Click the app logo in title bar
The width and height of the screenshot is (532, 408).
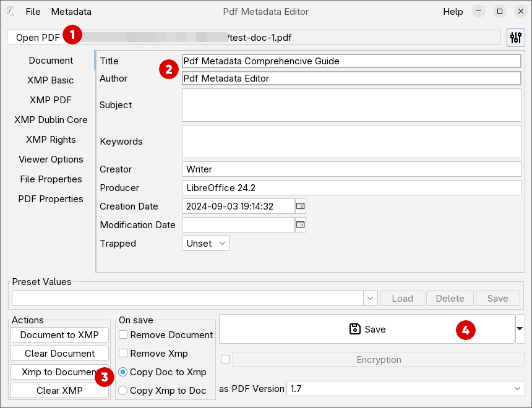point(11,12)
